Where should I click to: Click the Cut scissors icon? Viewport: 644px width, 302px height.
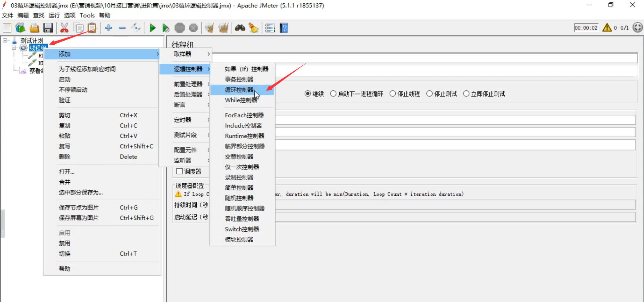pos(64,28)
